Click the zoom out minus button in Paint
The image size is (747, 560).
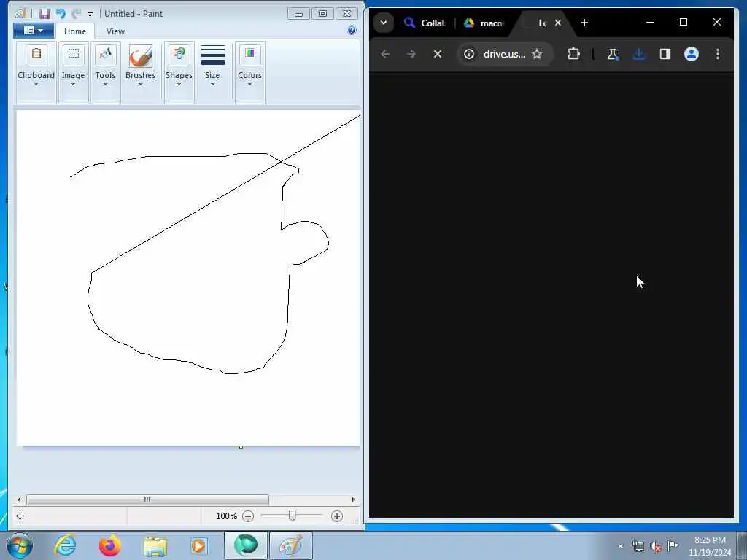[x=248, y=516]
